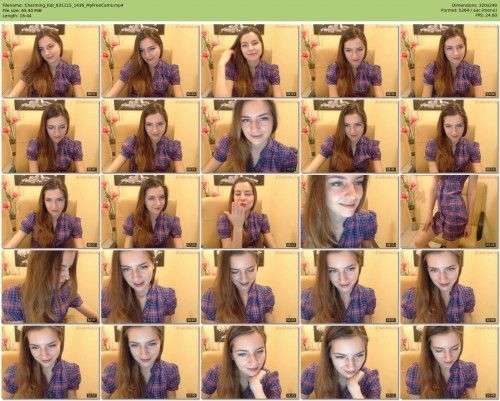Screen dimensions: 500x401
Task: Open bottom-row thumbnail with chin on hand, centered
Action: [x=250, y=362]
